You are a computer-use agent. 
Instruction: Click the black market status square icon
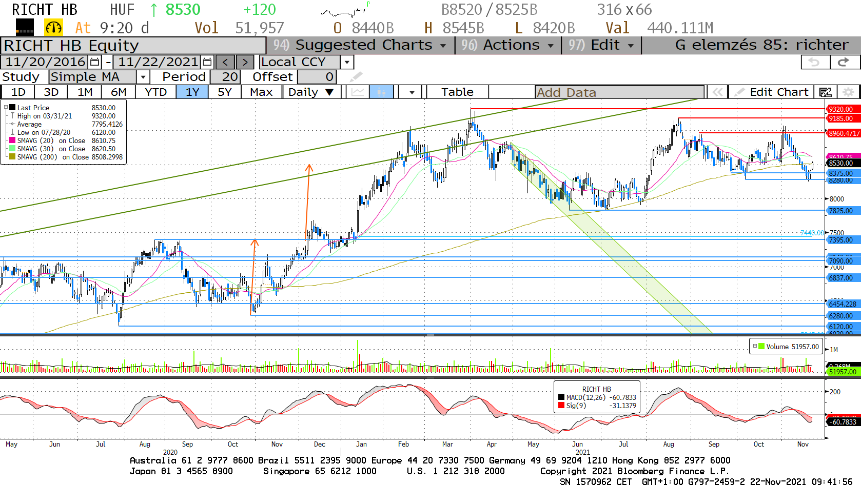point(25,27)
